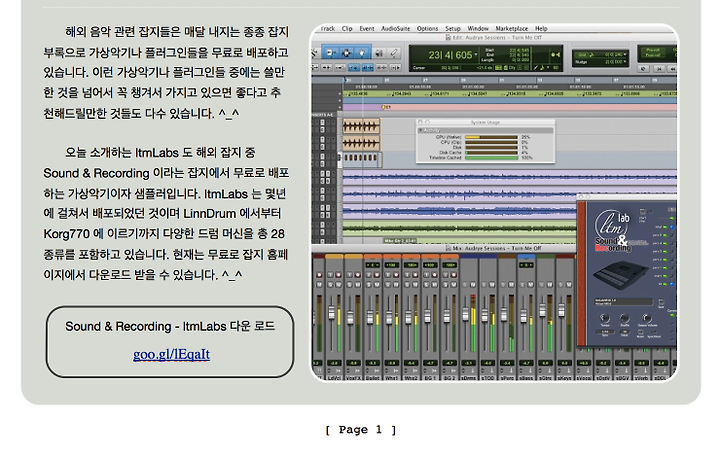Click the Shuffle knob on ltm lab plugin
The height and width of the screenshot is (454, 720).
(x=624, y=318)
